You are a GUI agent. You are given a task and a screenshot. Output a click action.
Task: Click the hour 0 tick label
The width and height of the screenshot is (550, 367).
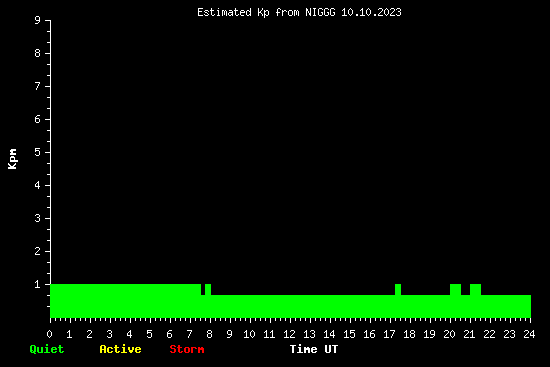tap(49, 334)
